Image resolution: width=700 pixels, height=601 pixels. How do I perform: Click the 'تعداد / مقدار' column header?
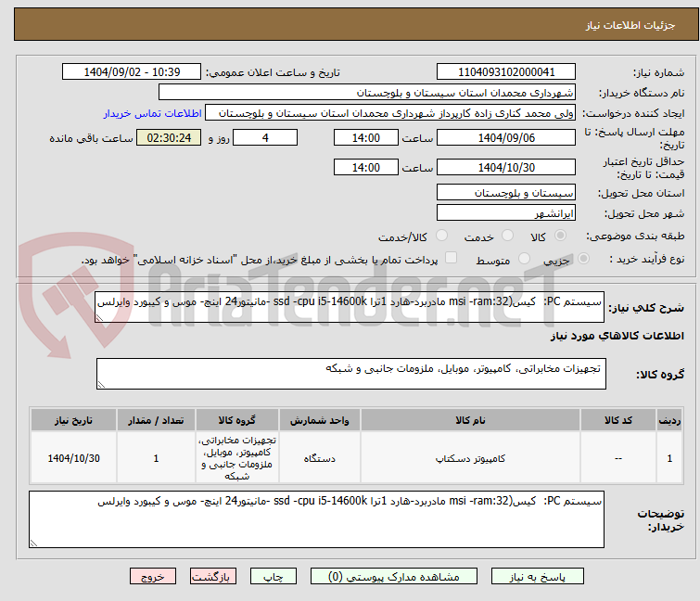point(156,420)
